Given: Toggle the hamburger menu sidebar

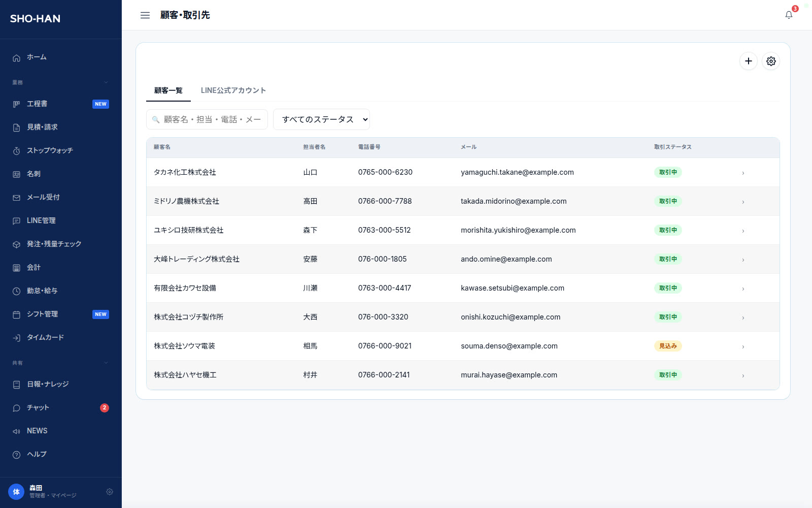Looking at the screenshot, I should point(145,15).
